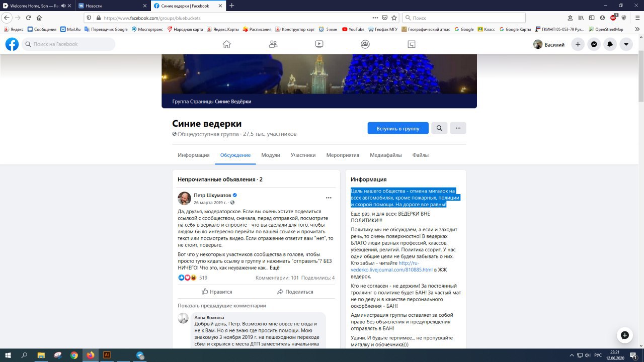Open Страницы Синие Ведёрки link on cover
The height and width of the screenshot is (362, 644).
point(233,102)
